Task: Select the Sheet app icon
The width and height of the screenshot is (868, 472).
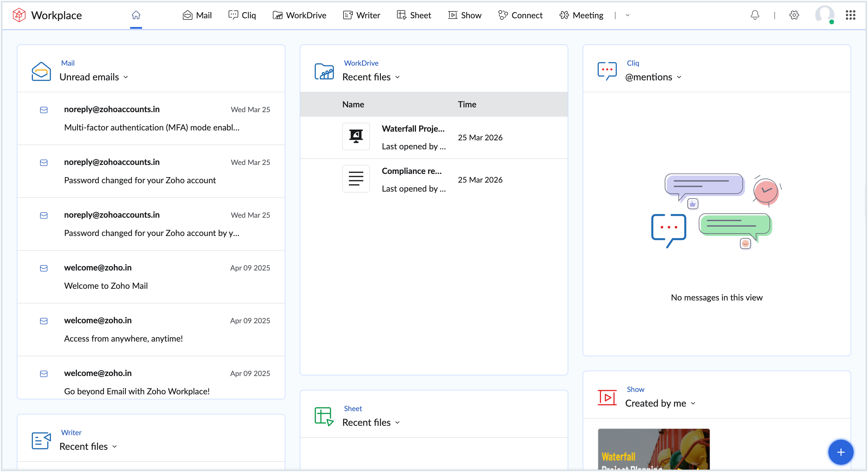Action: point(414,15)
